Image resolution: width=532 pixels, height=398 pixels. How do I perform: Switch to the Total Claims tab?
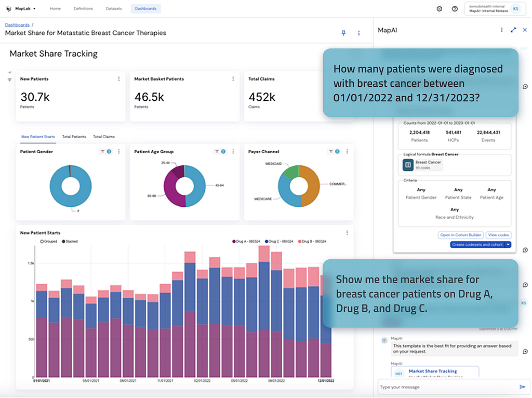tap(104, 137)
